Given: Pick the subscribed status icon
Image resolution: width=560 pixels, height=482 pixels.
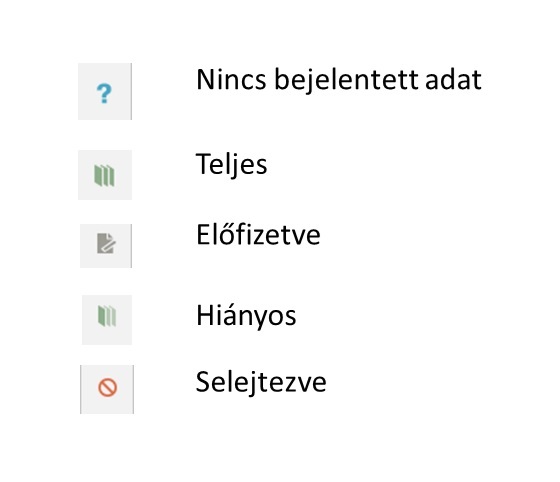Looking at the screenshot, I should 106,243.
